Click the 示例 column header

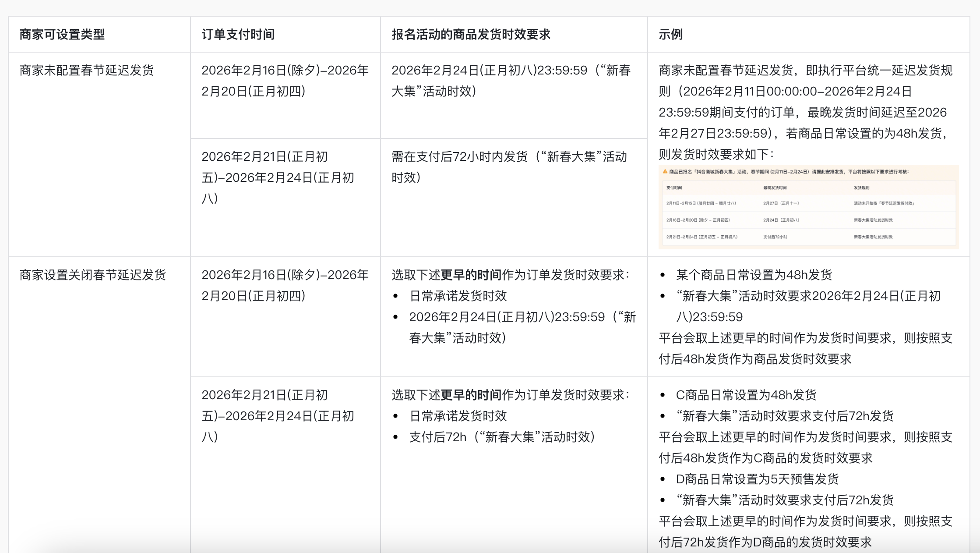pos(671,34)
